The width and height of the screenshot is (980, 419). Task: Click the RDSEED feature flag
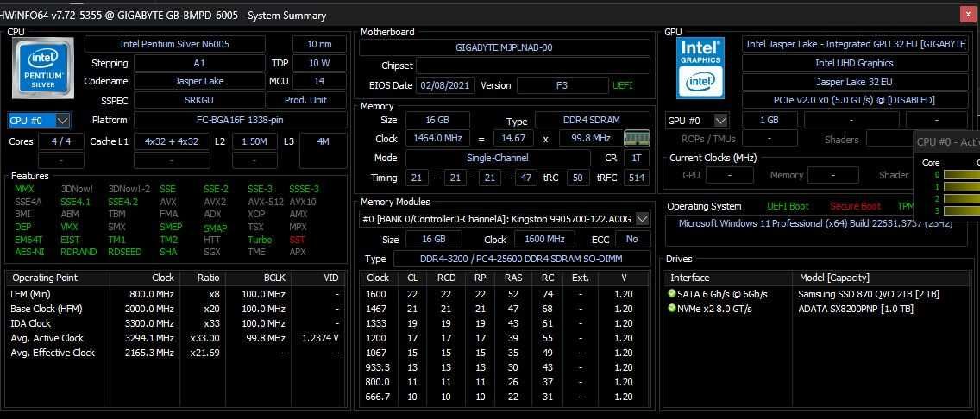pyautogui.click(x=124, y=252)
